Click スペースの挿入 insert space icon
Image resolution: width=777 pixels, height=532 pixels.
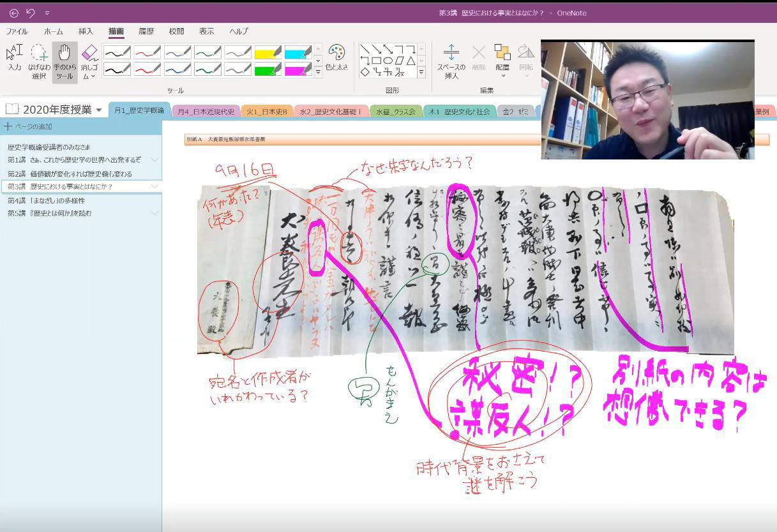(x=451, y=61)
